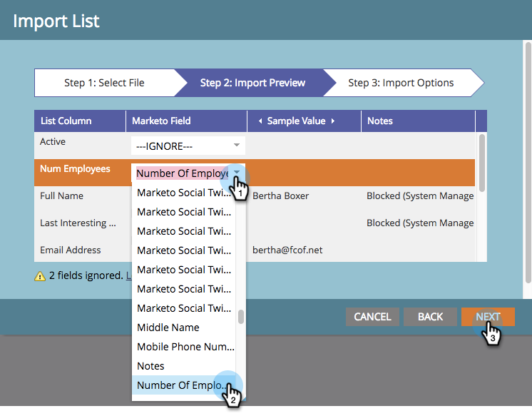Choose Notes option in dropdown list
This screenshot has height=416, width=532.
coord(183,366)
